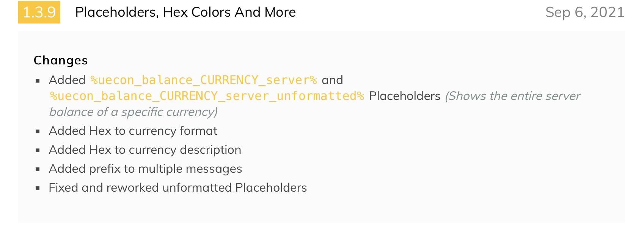This screenshot has height=225, width=644.
Task: Select the Added Hex to currency description line
Action: [x=145, y=150]
